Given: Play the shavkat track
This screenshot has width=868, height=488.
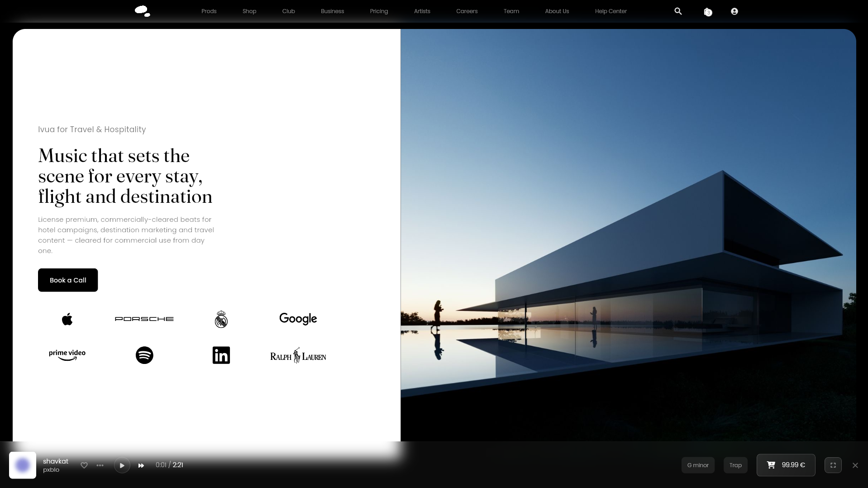Looking at the screenshot, I should coord(122,465).
